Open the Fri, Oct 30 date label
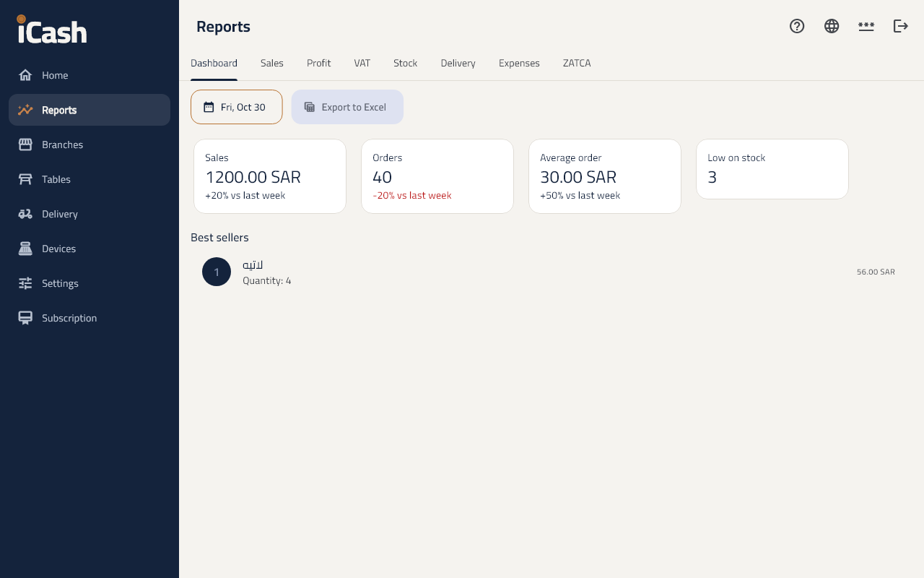924x578 pixels. coord(243,107)
